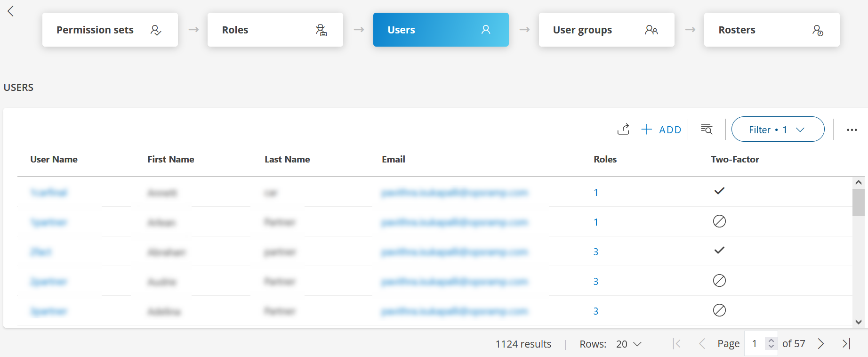This screenshot has height=357, width=868.
Task: Click ADD to create a user
Action: [661, 130]
